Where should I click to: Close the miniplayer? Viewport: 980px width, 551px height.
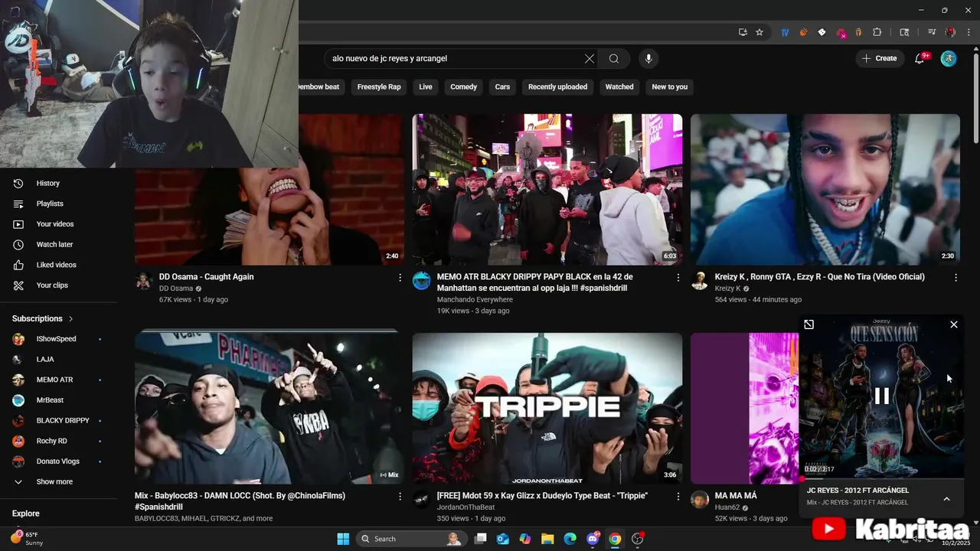[954, 324]
